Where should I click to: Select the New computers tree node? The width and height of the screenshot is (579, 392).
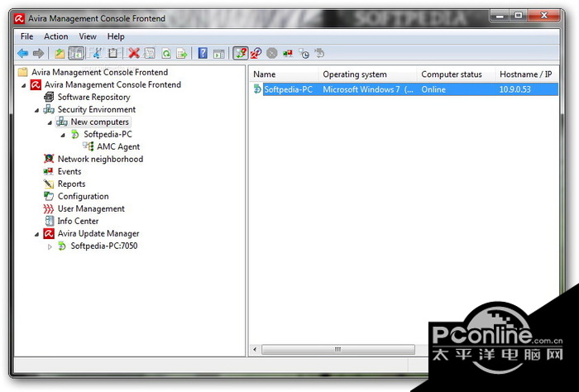pos(100,122)
